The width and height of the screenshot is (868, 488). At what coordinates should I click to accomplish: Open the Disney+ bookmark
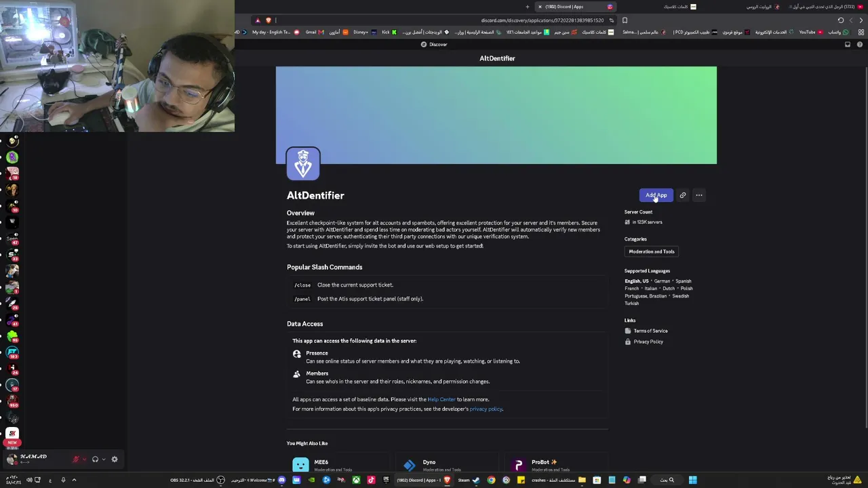(x=364, y=32)
